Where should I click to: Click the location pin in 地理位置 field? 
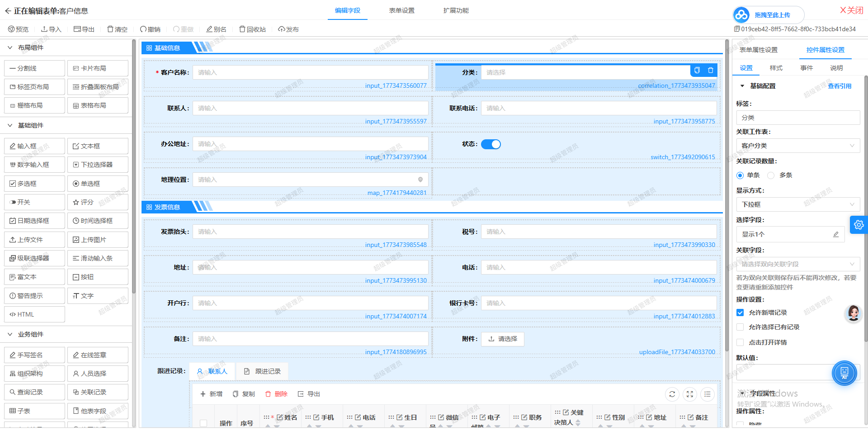[420, 180]
